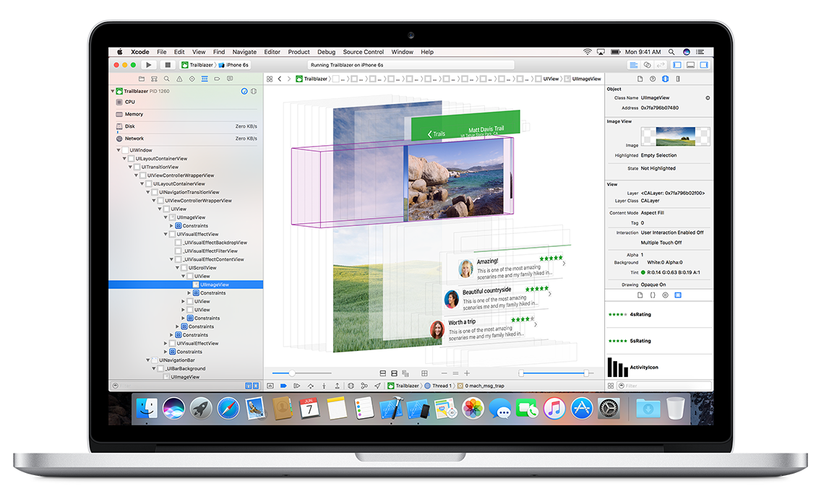Open the iPhone 6s destination selector
This screenshot has height=504, width=829.
coord(233,65)
